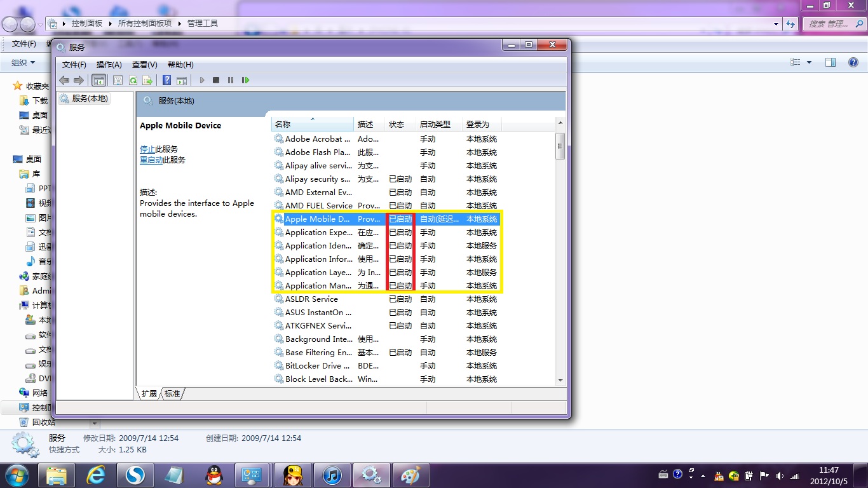The width and height of the screenshot is (868, 488).
Task: Click the forward arrow in the Services toolbar
Action: click(79, 80)
